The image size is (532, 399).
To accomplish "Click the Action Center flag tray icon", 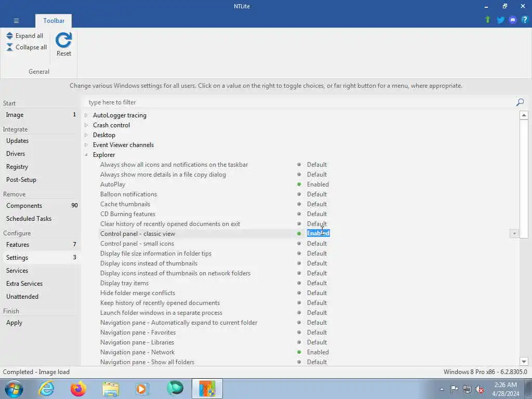I will coord(454,389).
